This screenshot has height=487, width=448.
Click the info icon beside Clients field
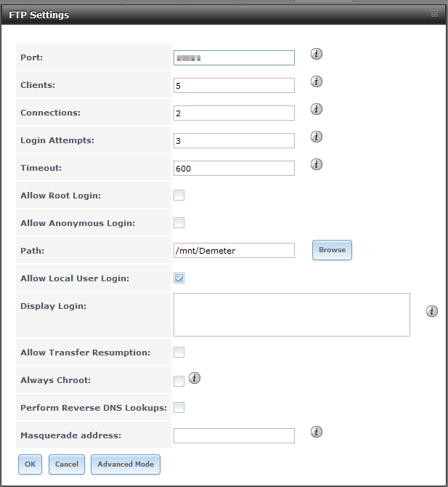[x=317, y=81]
